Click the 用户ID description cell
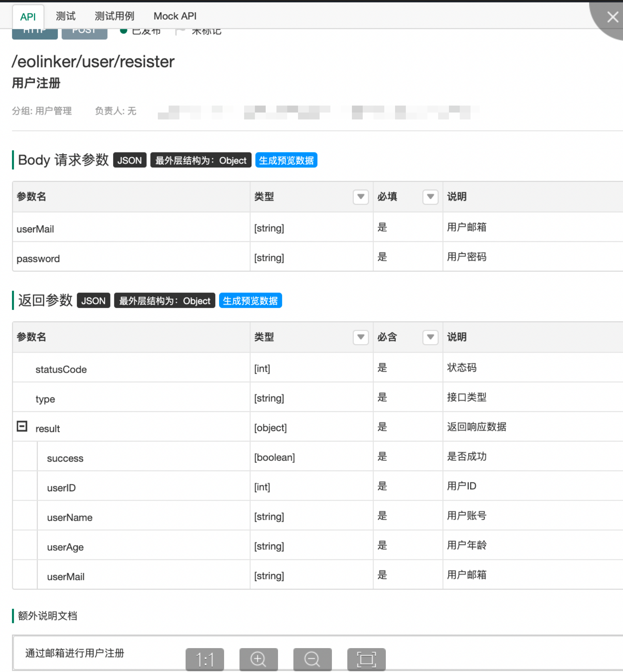 [533, 486]
